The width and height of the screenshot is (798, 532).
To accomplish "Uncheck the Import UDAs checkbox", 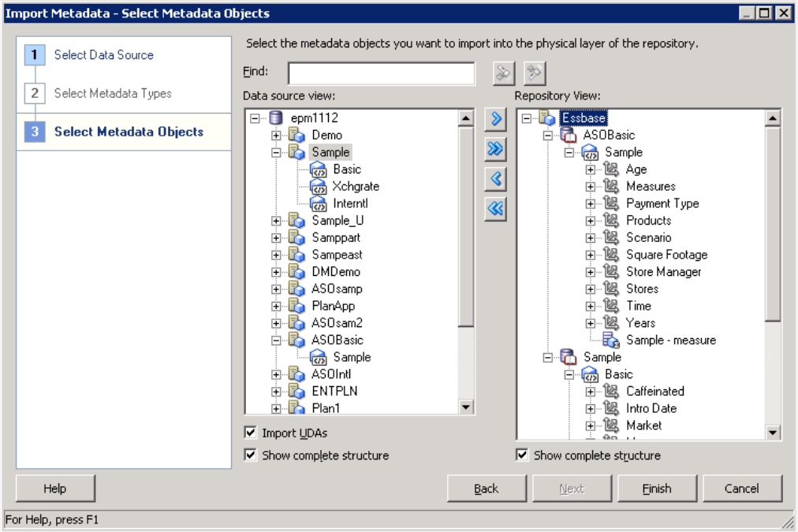I will [x=251, y=433].
